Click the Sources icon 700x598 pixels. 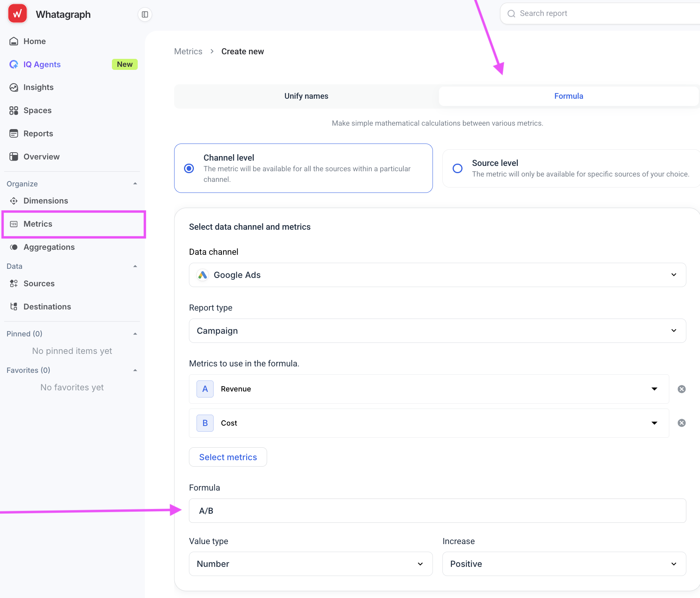(14, 284)
